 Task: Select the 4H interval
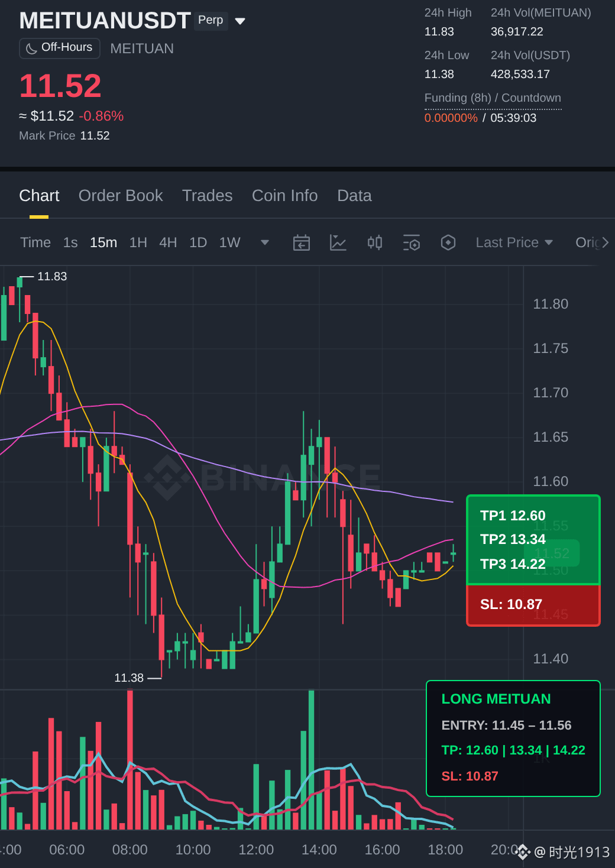(x=168, y=242)
